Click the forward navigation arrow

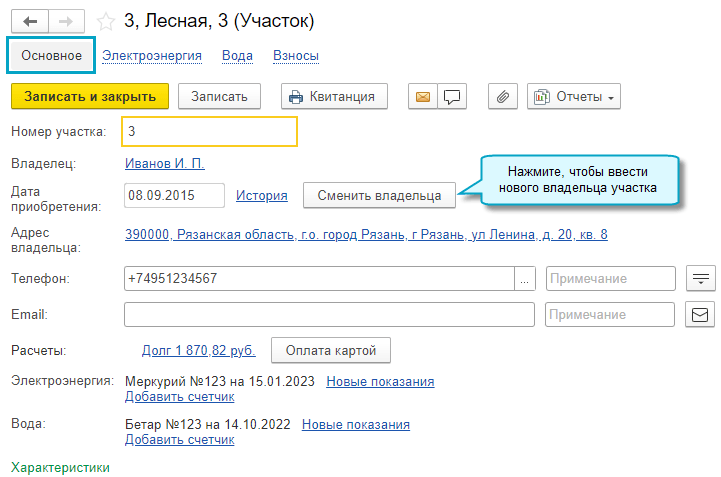tap(66, 20)
